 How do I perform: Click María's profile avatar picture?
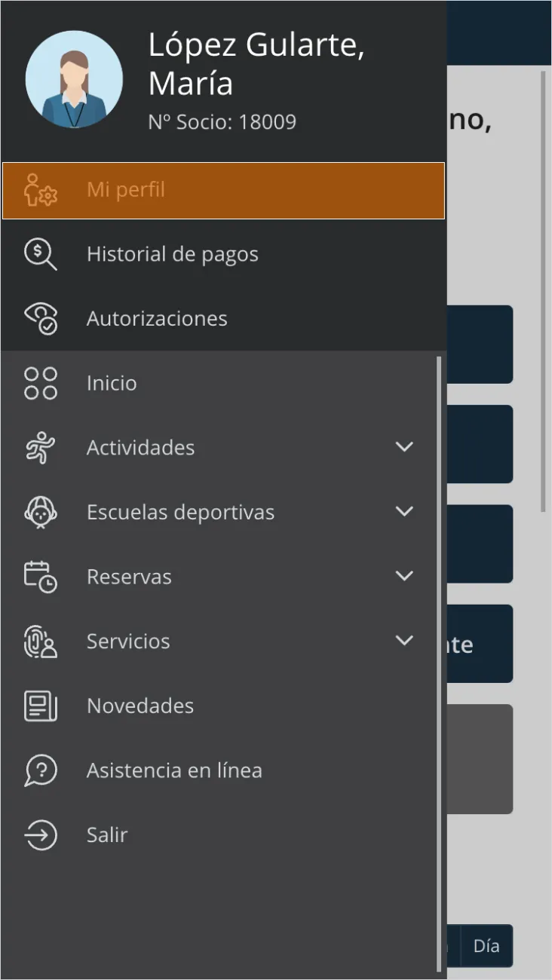click(74, 79)
